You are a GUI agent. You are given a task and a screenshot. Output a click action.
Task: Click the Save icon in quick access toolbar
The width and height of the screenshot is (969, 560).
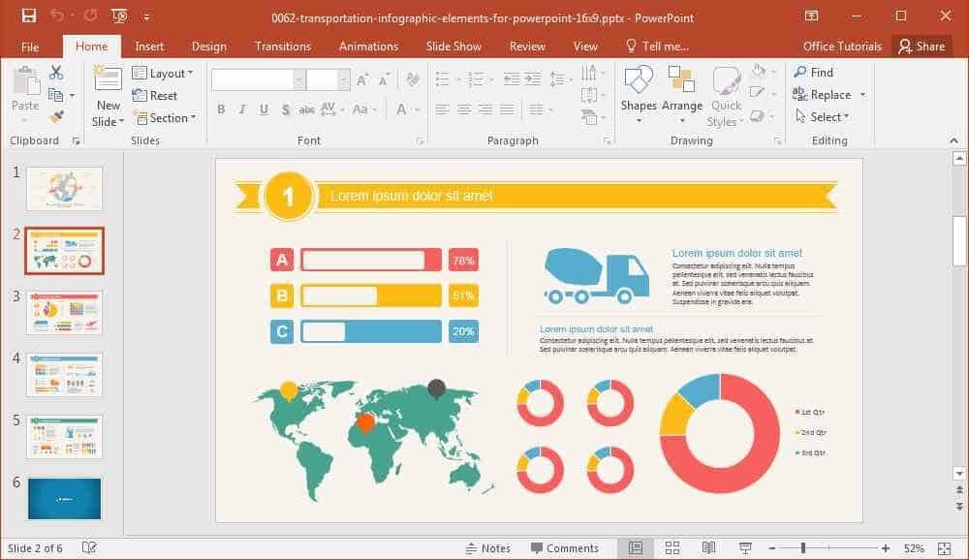[28, 16]
